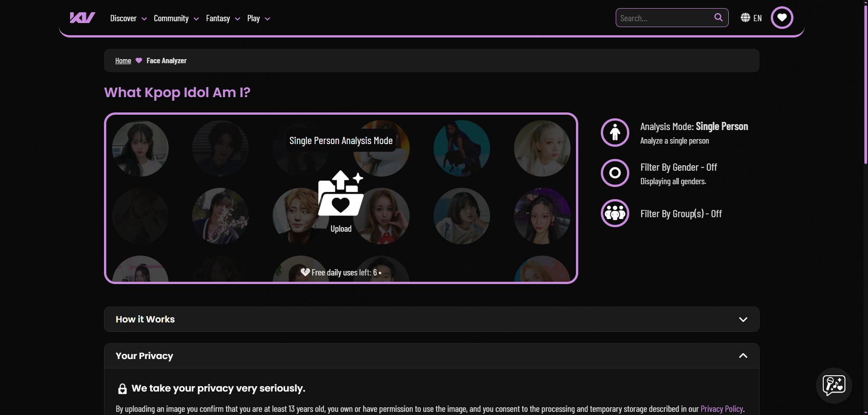Open the Privacy Policy link

click(x=722, y=409)
